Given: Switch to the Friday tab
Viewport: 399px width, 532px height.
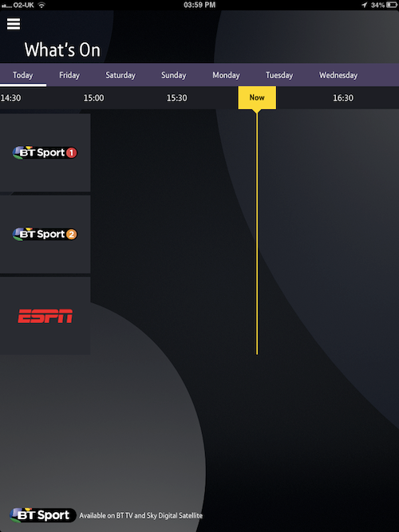Looking at the screenshot, I should click(x=69, y=75).
